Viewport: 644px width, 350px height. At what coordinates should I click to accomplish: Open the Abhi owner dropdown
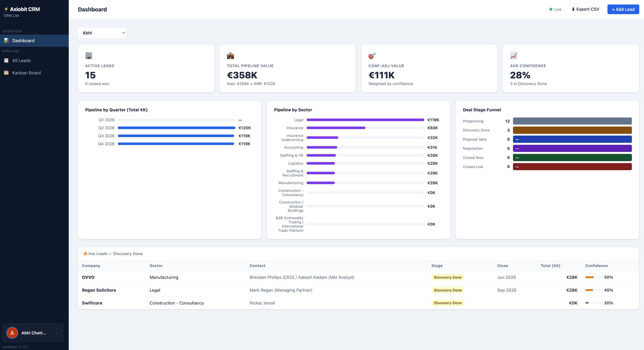pyautogui.click(x=102, y=33)
